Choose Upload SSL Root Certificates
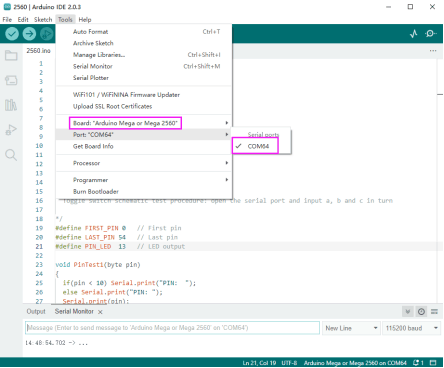The width and height of the screenshot is (444, 368). [144, 106]
